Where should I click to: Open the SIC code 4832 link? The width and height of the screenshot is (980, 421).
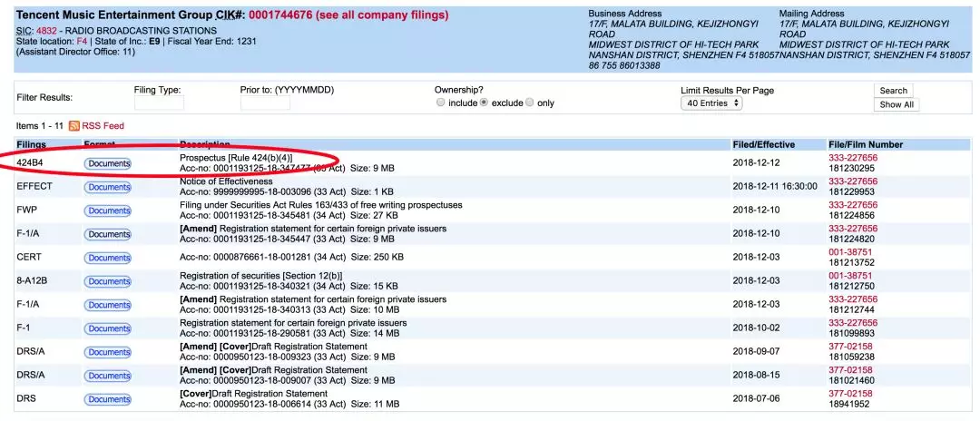point(46,31)
